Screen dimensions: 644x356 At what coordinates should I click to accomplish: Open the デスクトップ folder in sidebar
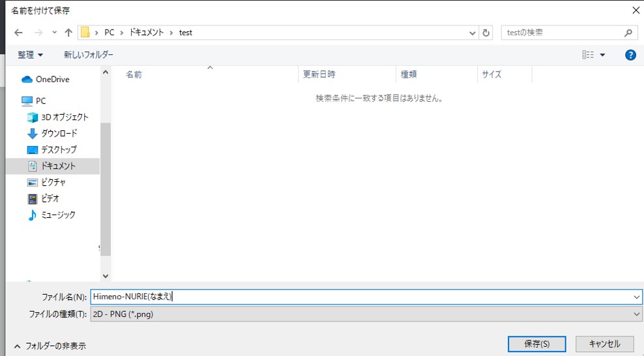coord(59,150)
